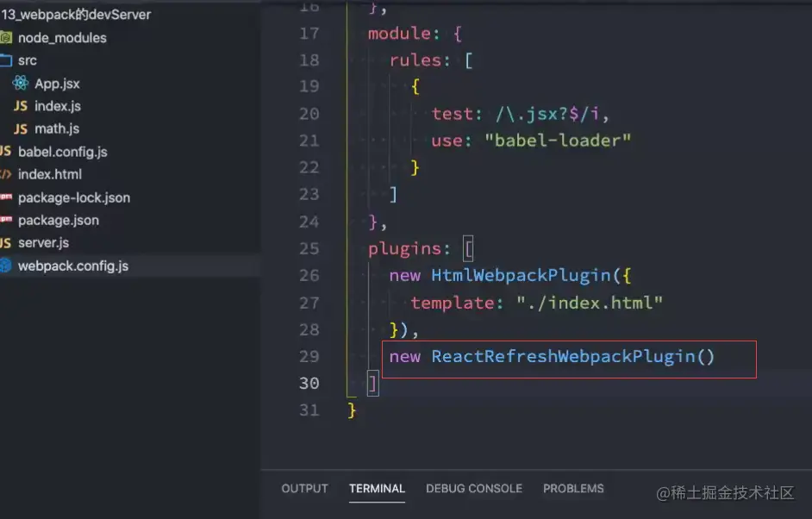Click the JS icon beside index.js

click(x=21, y=106)
